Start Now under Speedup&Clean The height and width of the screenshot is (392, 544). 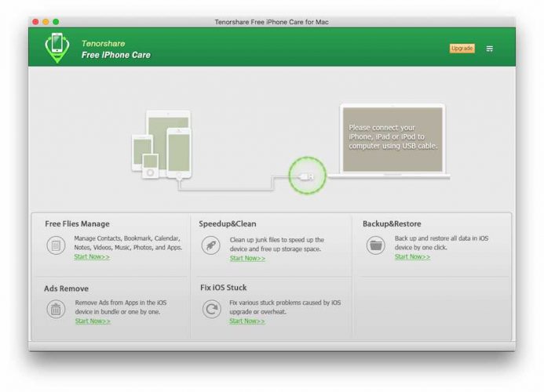point(247,258)
